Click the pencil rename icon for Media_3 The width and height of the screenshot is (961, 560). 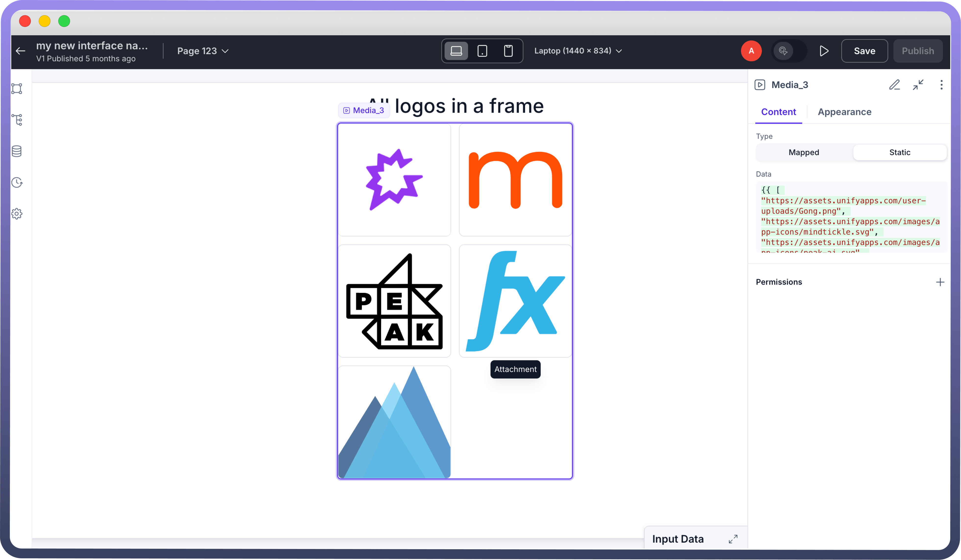[x=894, y=85]
